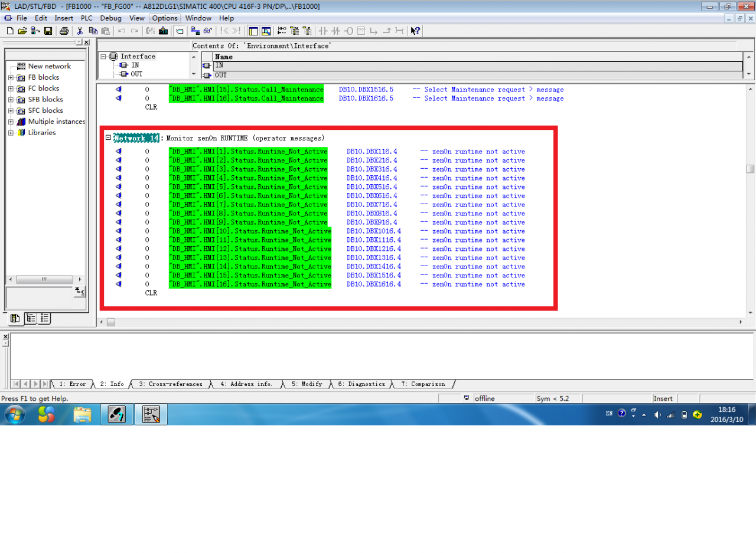Click address DB10.DBX1616.4 in Network 14
This screenshot has width=756, height=553.
[374, 284]
